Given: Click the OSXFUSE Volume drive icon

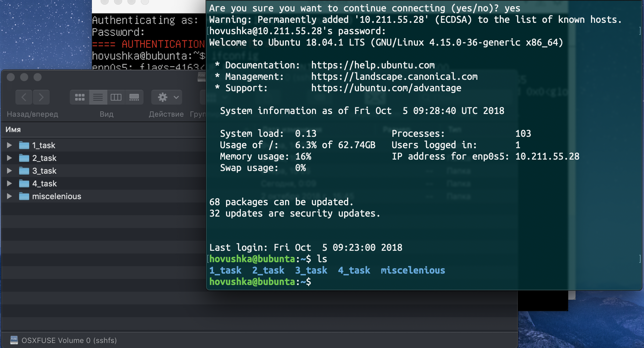Looking at the screenshot, I should (14, 340).
